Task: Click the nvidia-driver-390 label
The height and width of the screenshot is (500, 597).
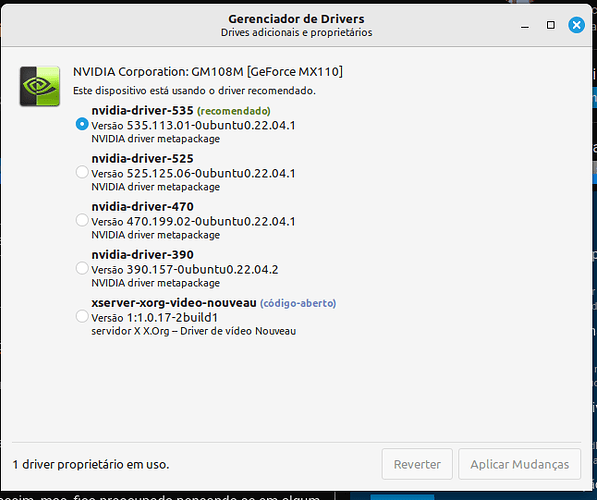Action: (142, 254)
